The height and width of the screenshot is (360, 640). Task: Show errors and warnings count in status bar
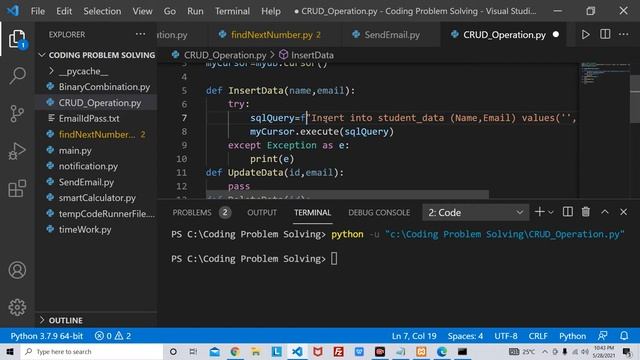click(113, 336)
